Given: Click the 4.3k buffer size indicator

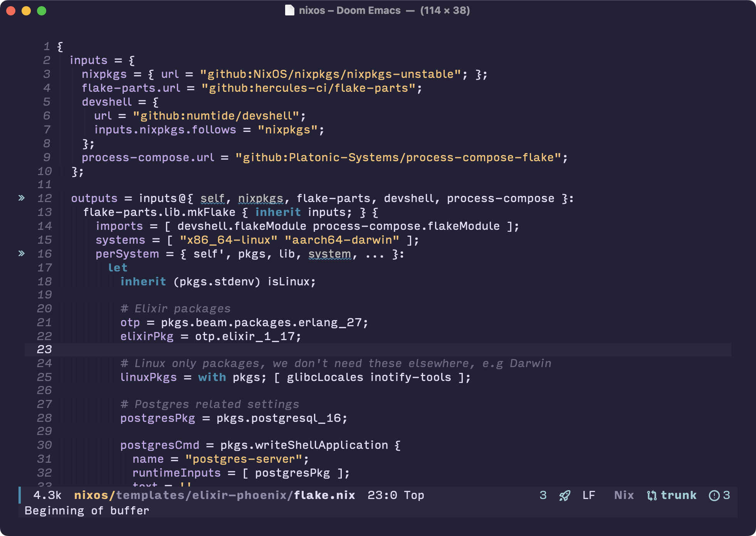Looking at the screenshot, I should click(47, 496).
